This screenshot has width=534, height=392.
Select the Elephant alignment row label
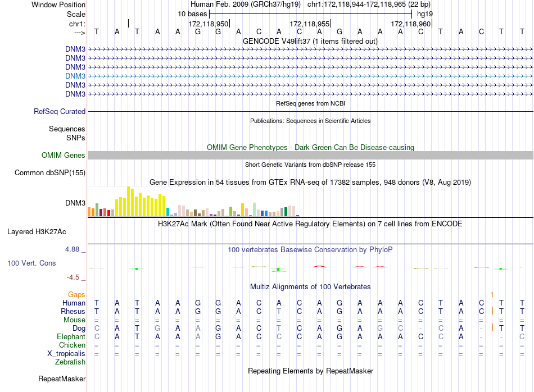click(71, 336)
